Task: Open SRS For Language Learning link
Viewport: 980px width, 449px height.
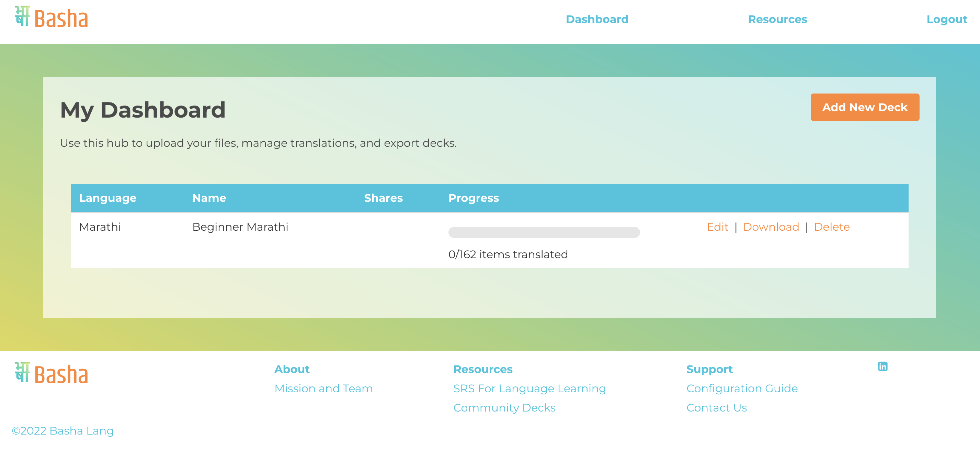Action: (529, 388)
